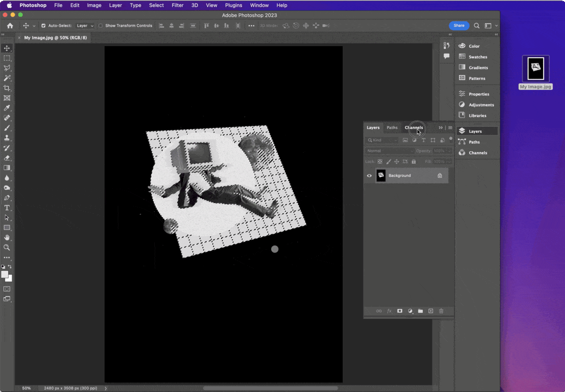Open the Adjustments panel button
The width and height of the screenshot is (565, 392).
coord(476,105)
